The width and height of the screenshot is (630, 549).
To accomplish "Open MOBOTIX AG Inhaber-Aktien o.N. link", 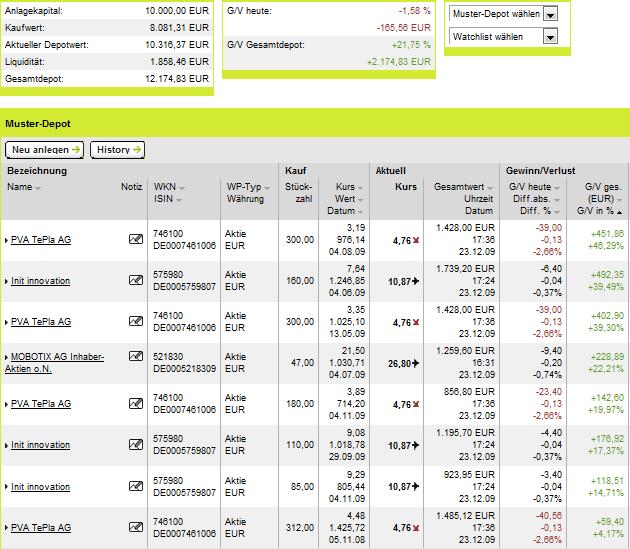I will [x=54, y=363].
